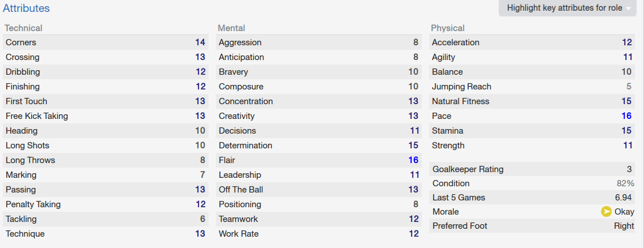The height and width of the screenshot is (248, 644).
Task: Click the Pace value 16
Action: click(626, 116)
